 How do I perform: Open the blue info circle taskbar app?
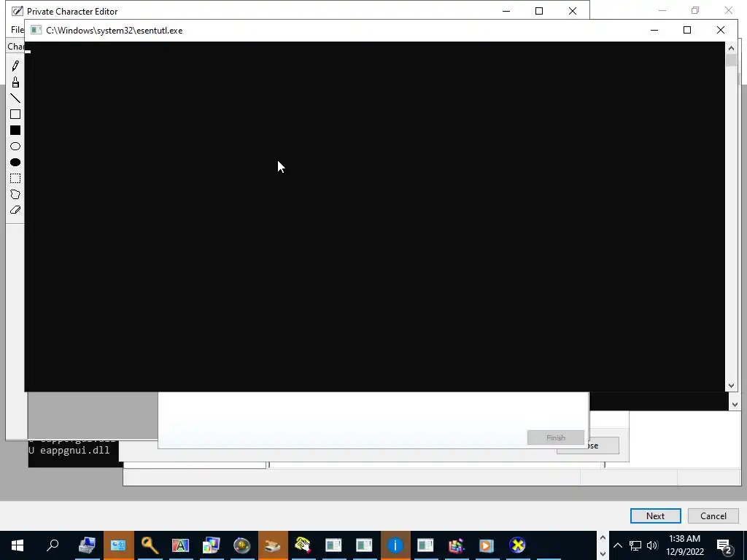tap(395, 545)
